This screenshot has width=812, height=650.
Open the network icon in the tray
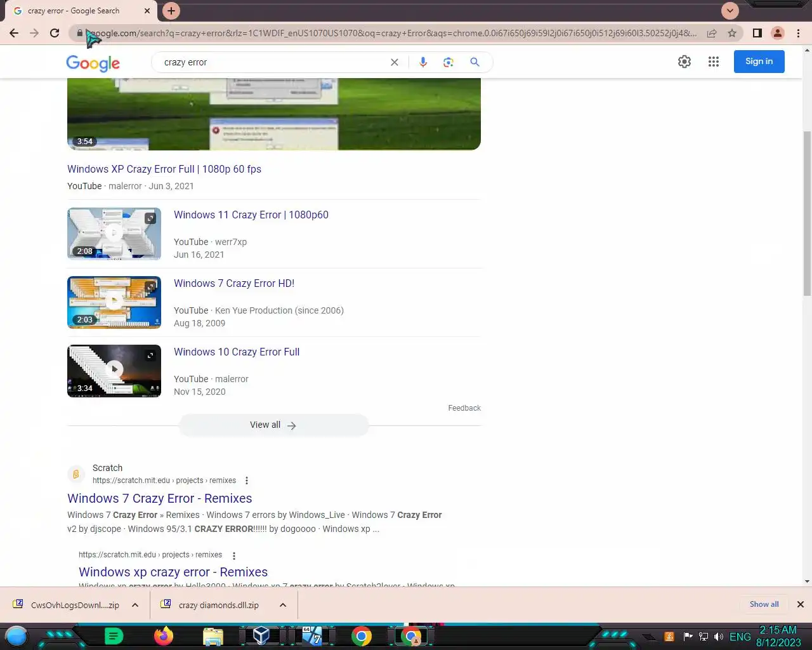(704, 637)
